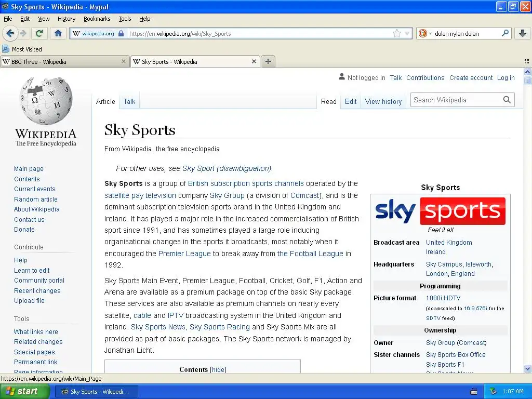Open the Most Visited bookmarks folder
This screenshot has height=399, width=532.
coord(22,49)
